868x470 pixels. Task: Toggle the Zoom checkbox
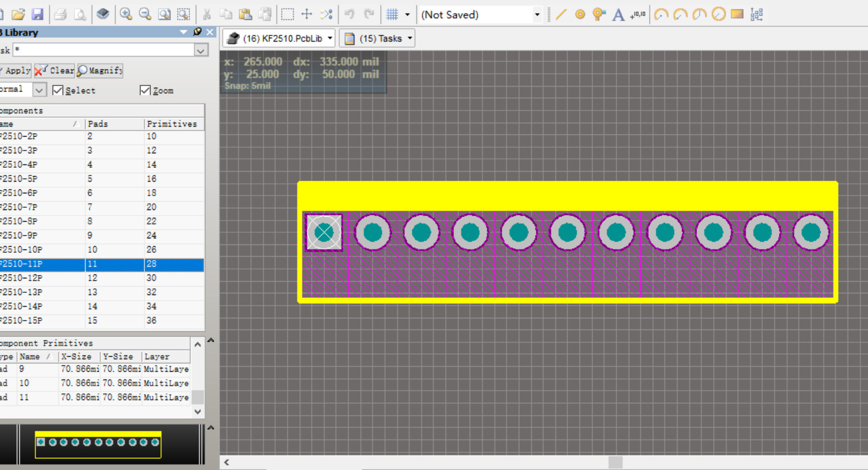point(145,90)
